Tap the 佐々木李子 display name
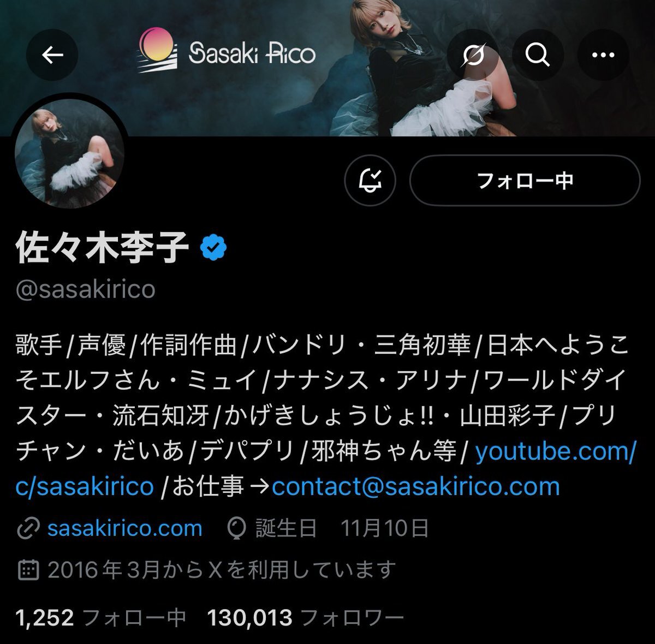The image size is (655, 644). point(103,247)
